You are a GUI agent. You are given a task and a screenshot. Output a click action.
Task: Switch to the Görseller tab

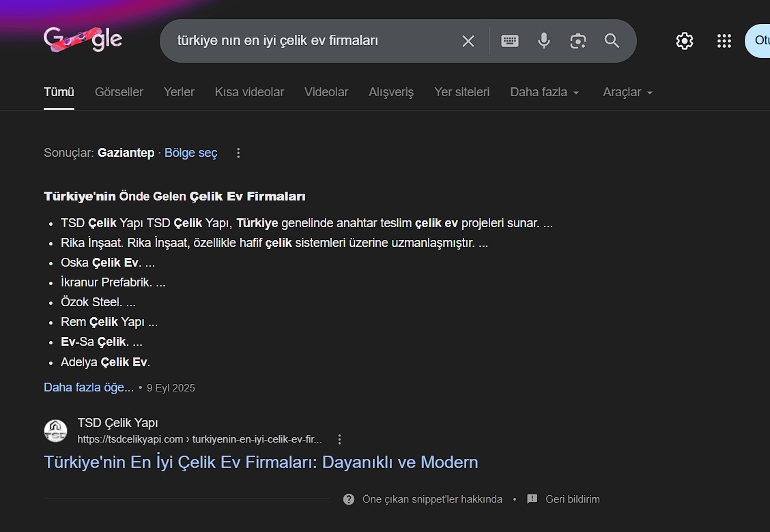click(119, 92)
